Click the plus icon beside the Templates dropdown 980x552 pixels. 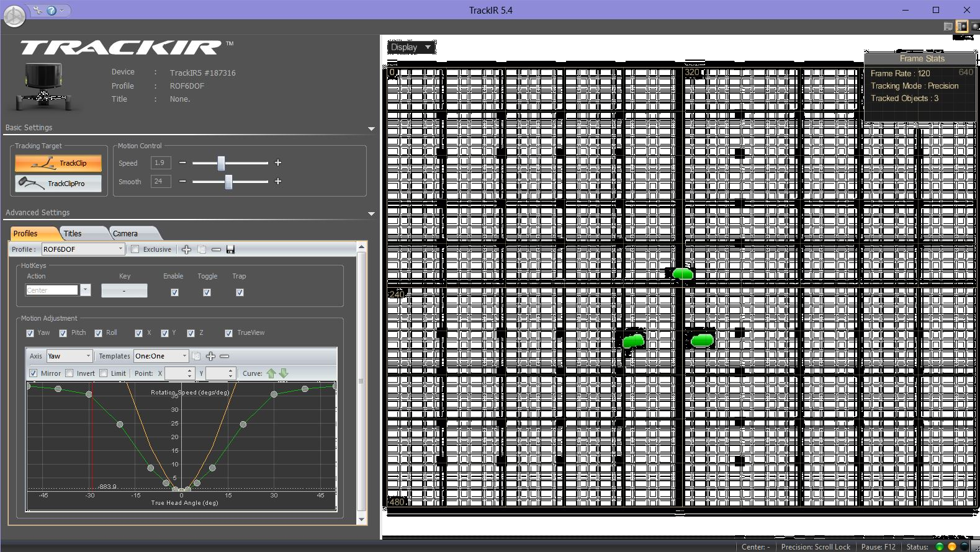[x=210, y=356]
